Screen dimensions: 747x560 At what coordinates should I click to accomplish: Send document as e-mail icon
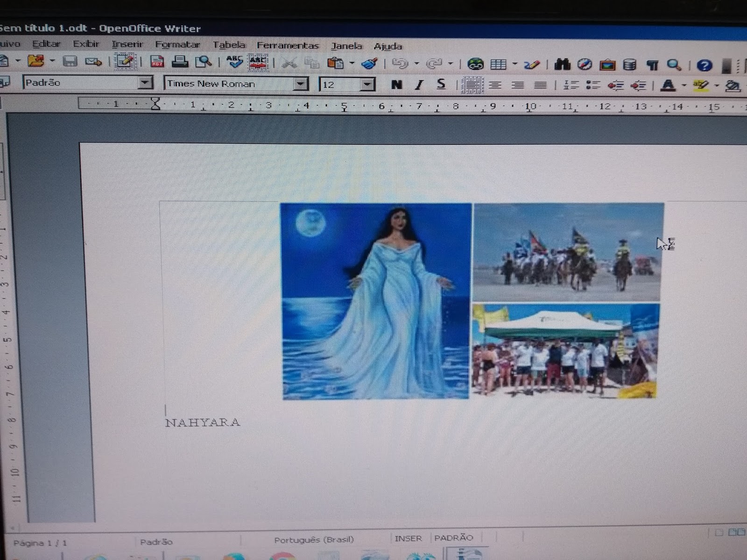tap(93, 61)
